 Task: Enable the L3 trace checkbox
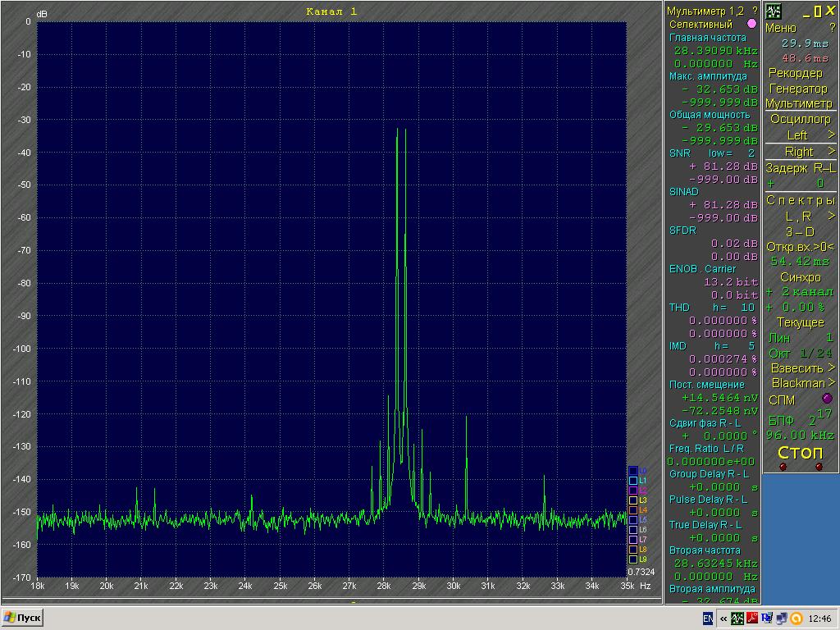tap(632, 500)
